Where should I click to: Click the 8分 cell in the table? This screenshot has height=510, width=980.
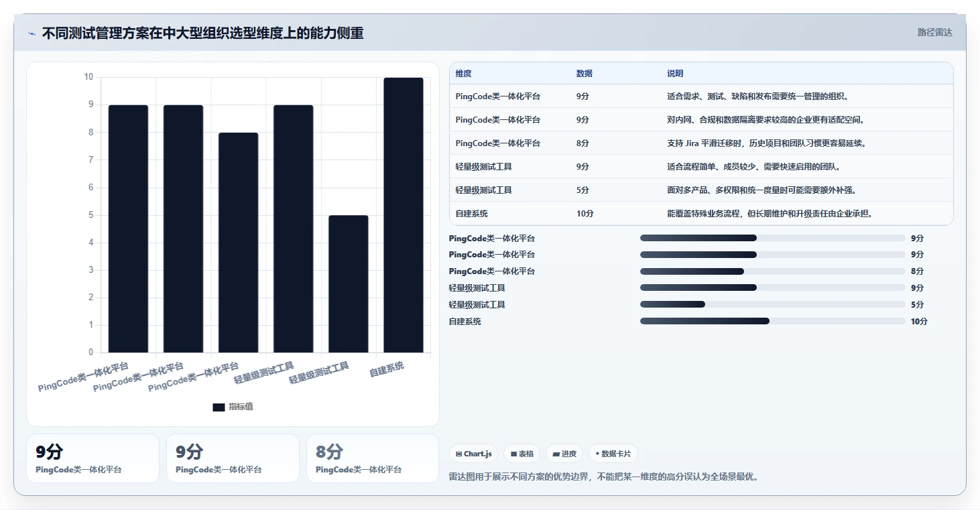click(583, 143)
